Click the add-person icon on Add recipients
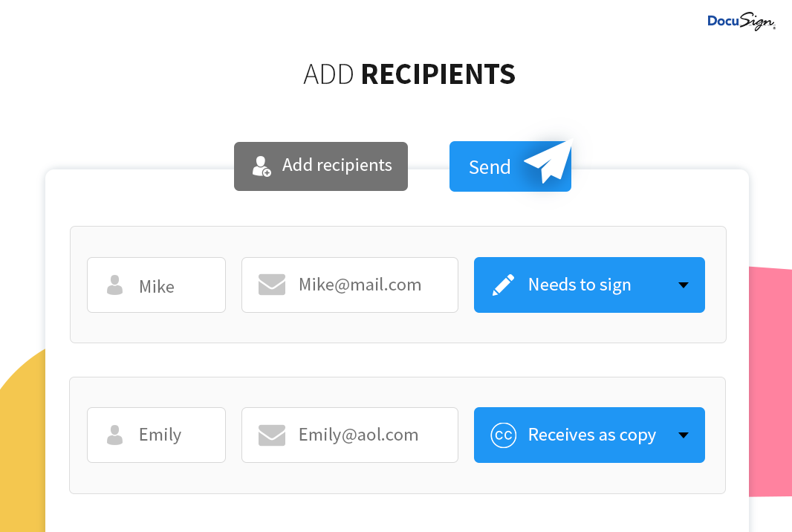Viewport: 792px width, 532px height. (x=262, y=166)
